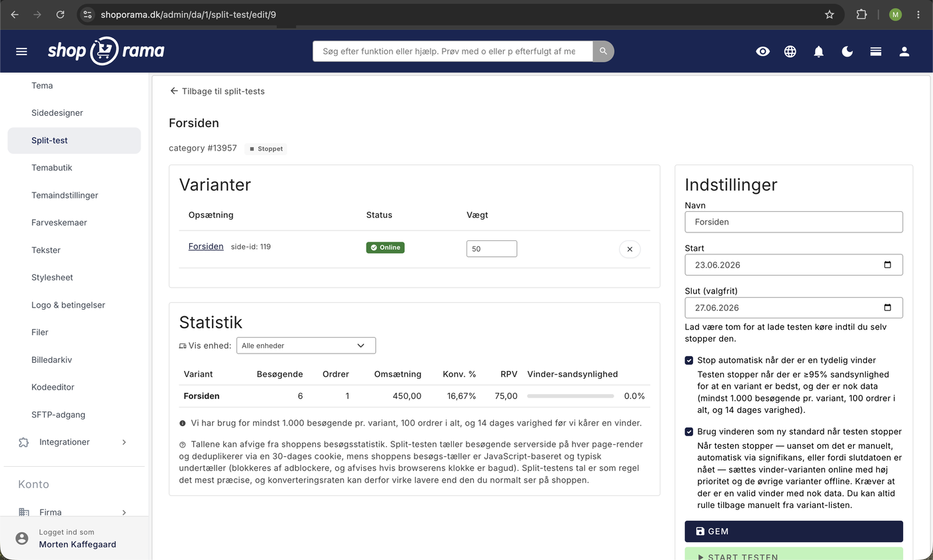Remove the Forsiden variant with X button
Image resolution: width=933 pixels, height=560 pixels.
click(x=630, y=249)
